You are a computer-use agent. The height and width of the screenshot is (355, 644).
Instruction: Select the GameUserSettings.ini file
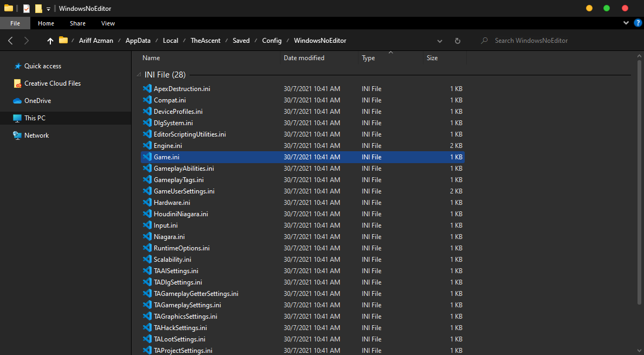click(184, 191)
